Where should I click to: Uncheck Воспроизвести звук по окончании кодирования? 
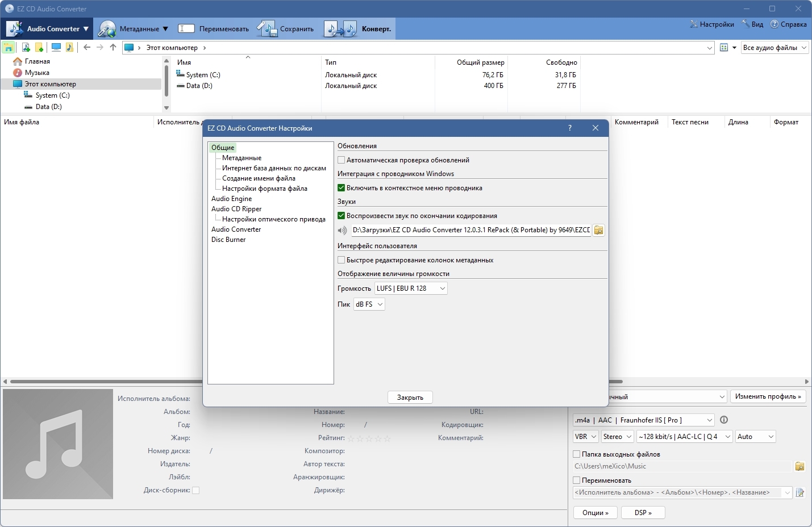pyautogui.click(x=342, y=216)
